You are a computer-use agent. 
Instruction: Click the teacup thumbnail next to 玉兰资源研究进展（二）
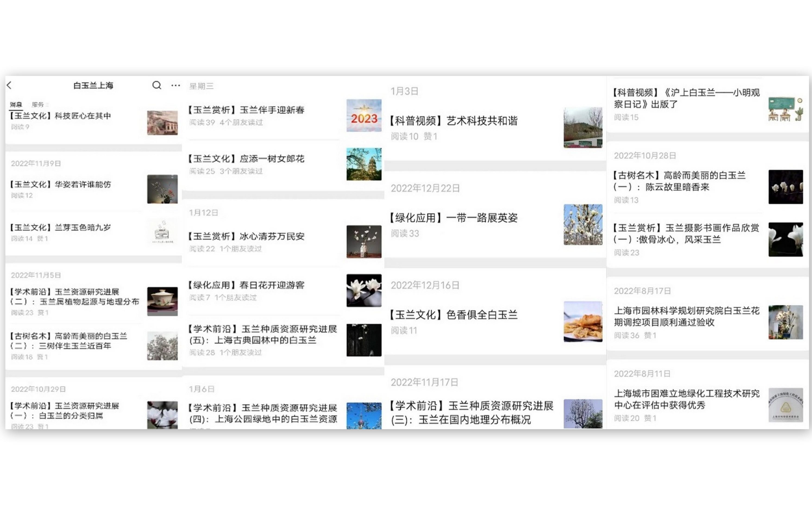pos(162,301)
